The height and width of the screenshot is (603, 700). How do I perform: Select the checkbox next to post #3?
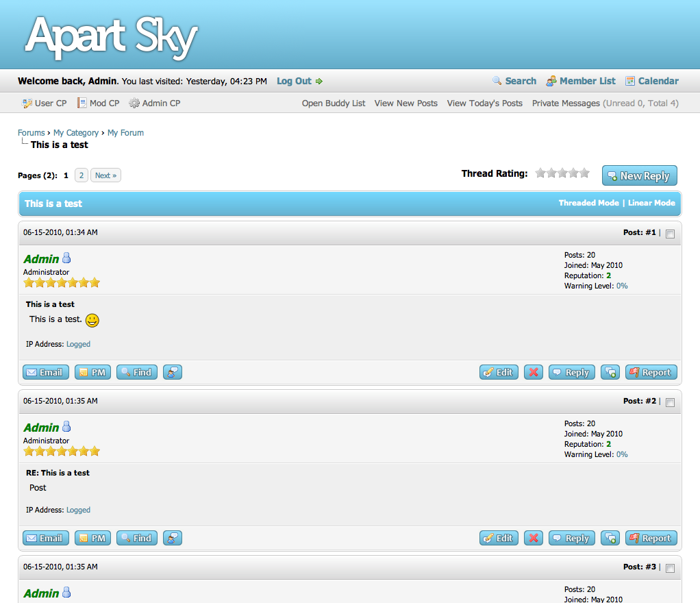point(670,569)
